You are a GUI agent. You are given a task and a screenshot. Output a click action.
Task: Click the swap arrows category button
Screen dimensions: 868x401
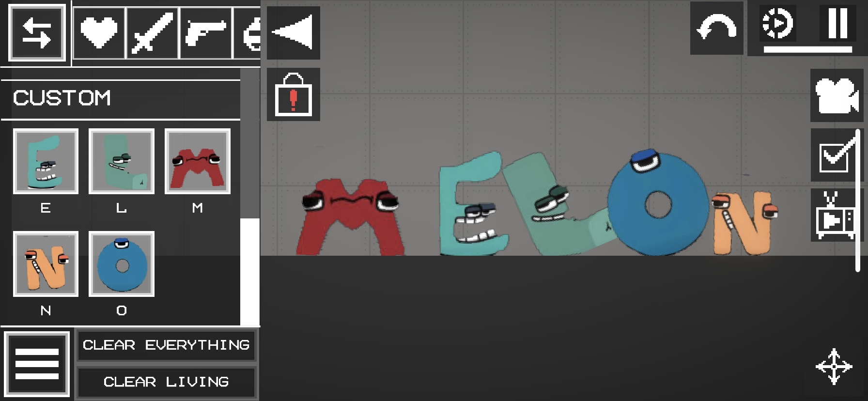(37, 33)
